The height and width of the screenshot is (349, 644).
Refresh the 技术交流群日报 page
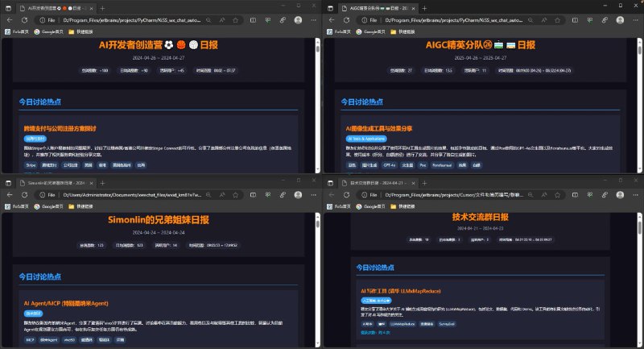point(348,194)
